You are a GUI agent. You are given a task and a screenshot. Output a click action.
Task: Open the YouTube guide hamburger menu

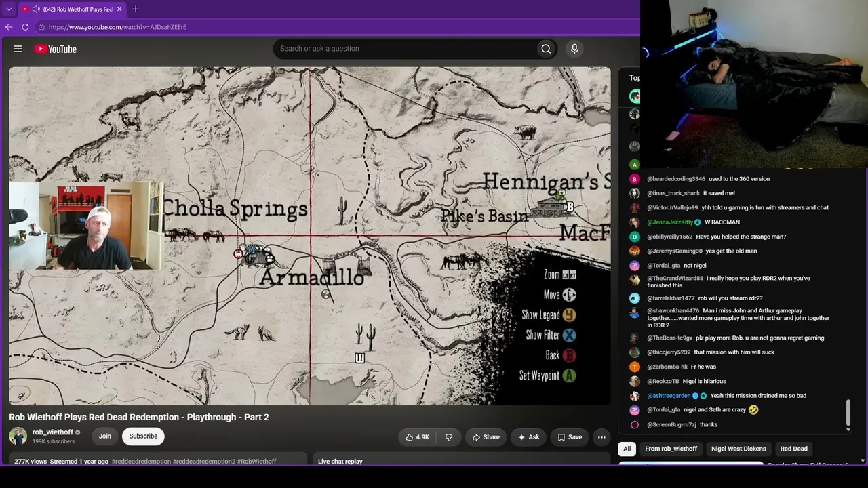pos(18,49)
